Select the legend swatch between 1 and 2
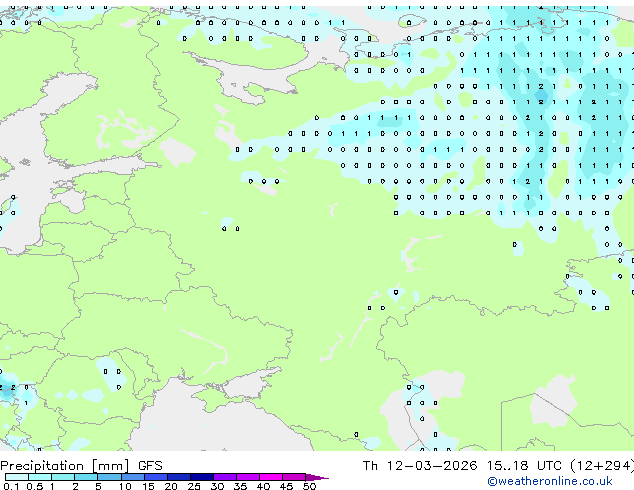 pyautogui.click(x=63, y=477)
